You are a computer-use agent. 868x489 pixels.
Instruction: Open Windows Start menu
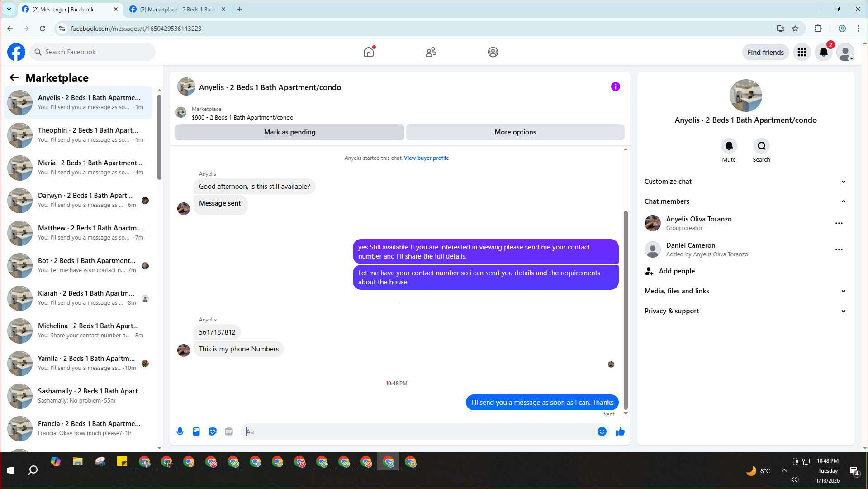click(11, 470)
